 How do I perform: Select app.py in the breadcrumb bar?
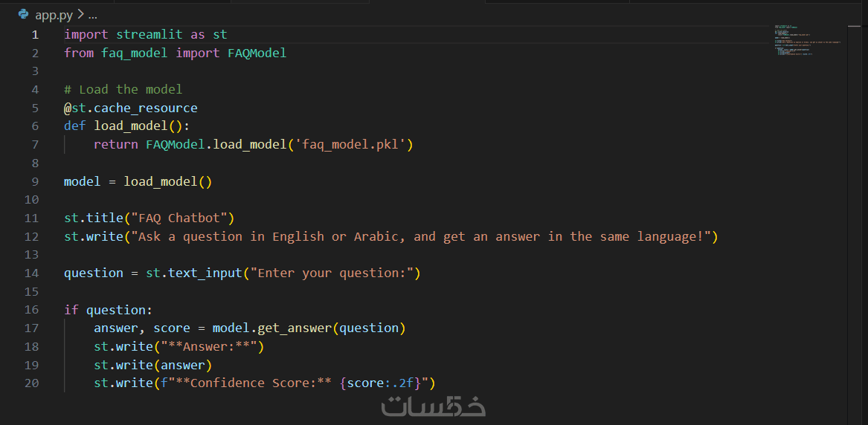54,15
